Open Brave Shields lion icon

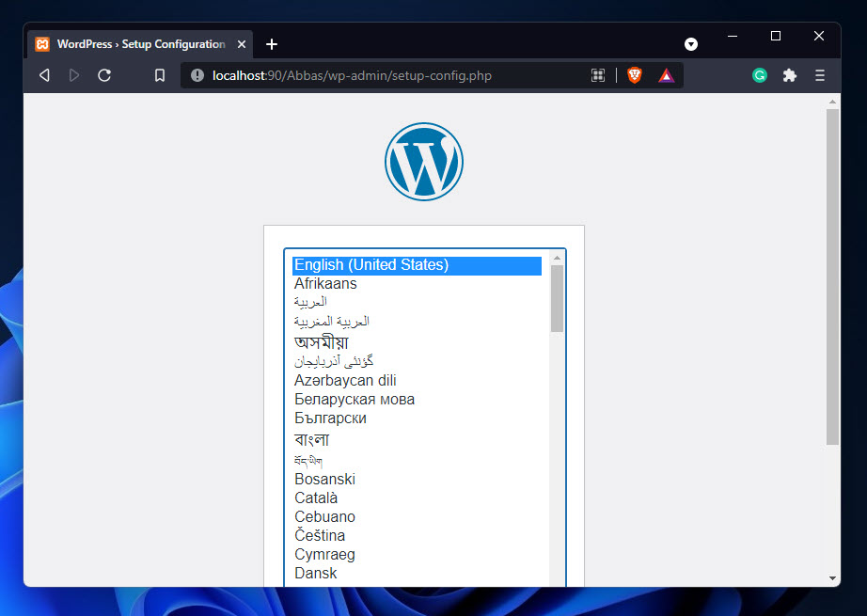(635, 75)
